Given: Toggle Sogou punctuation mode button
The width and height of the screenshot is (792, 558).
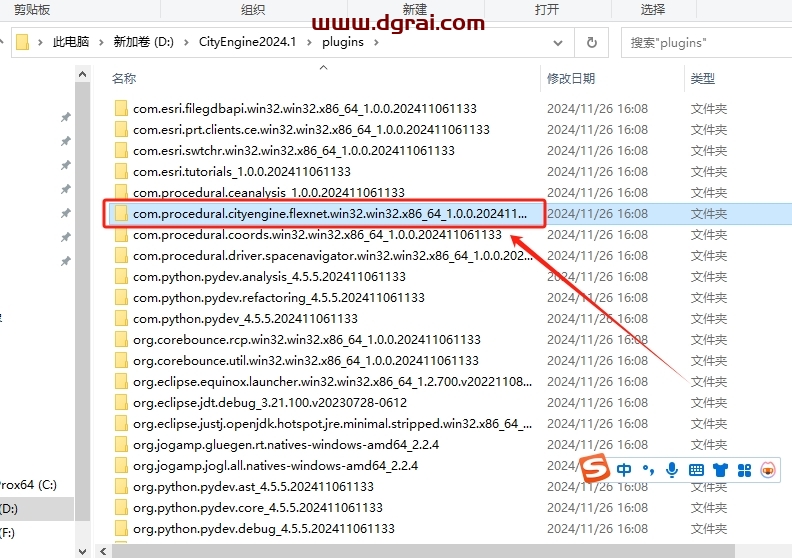Looking at the screenshot, I should tap(647, 469).
